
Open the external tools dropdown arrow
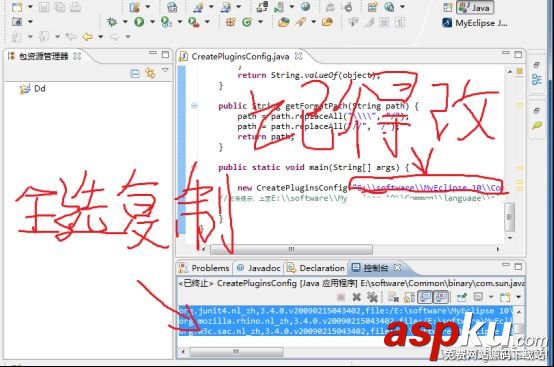[207, 22]
